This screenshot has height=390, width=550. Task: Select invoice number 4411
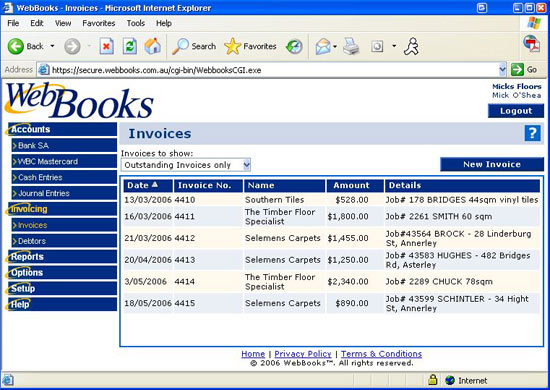tap(185, 216)
